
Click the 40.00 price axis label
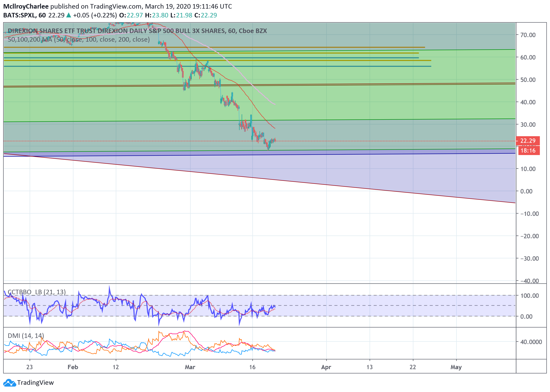point(528,102)
